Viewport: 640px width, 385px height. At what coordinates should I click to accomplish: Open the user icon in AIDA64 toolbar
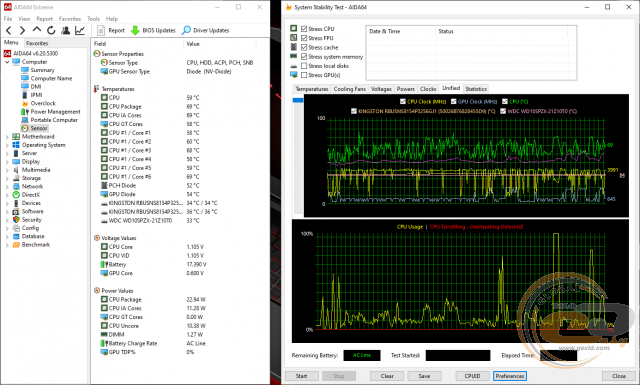click(x=65, y=30)
